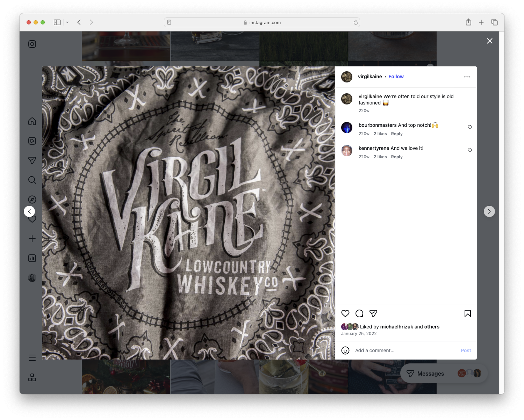This screenshot has width=524, height=420.
Task: Open the More hamburger menu
Action: coord(32,357)
